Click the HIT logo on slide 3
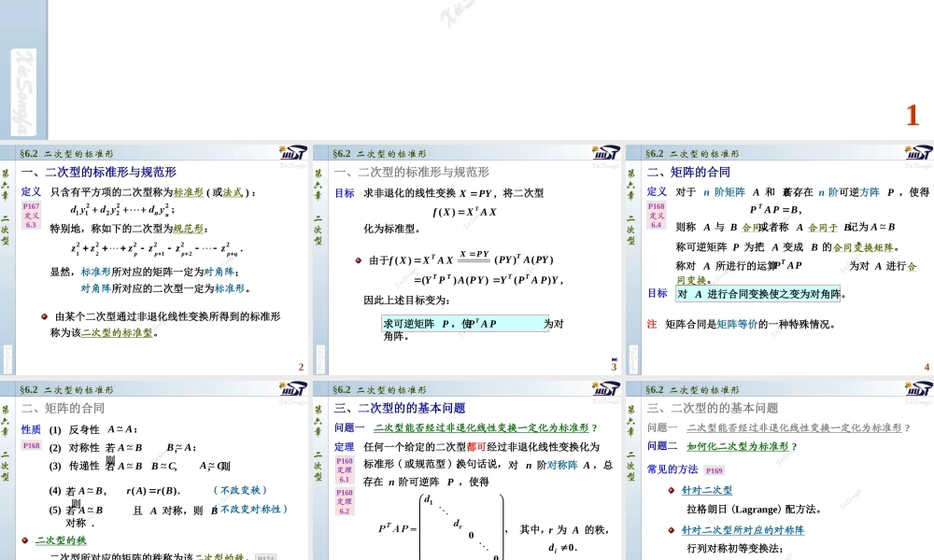The width and height of the screenshot is (934, 560). click(604, 153)
